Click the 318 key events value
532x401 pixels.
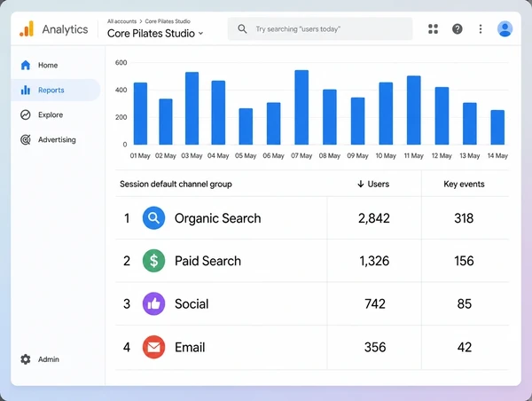pos(464,218)
